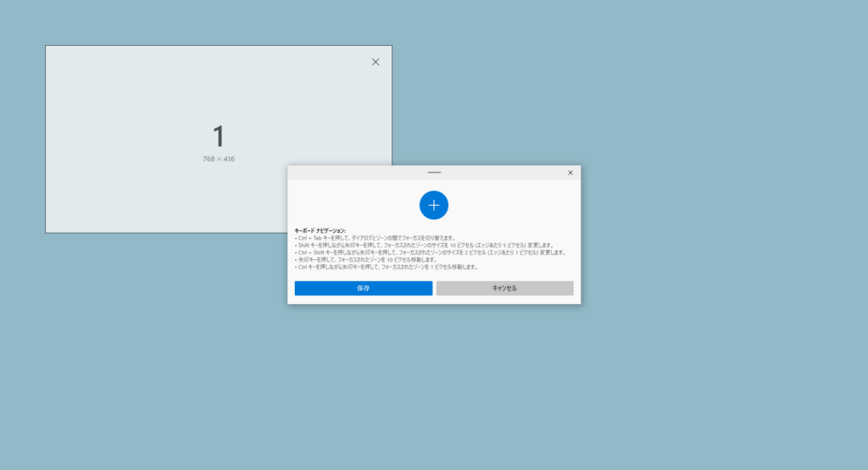The image size is (868, 470).
Task: Click the キーボード ナビゲーション heading
Action: 320,230
